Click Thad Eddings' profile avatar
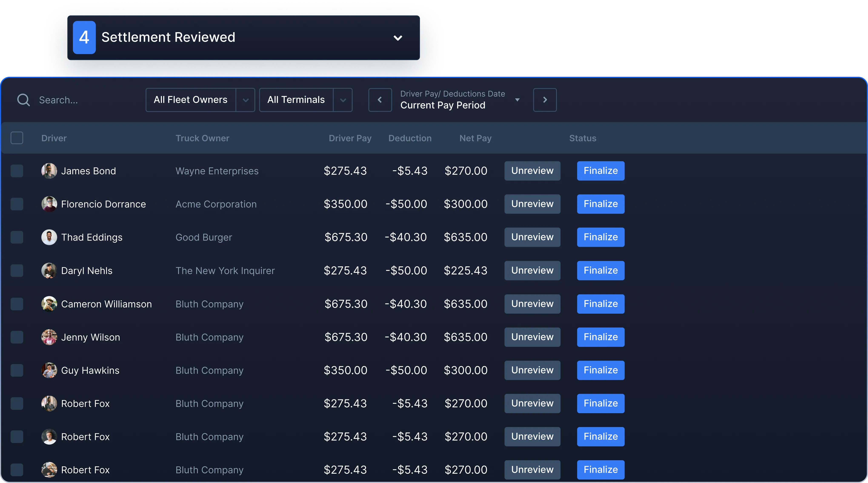Screen dimensions: 868x483 pyautogui.click(x=49, y=237)
